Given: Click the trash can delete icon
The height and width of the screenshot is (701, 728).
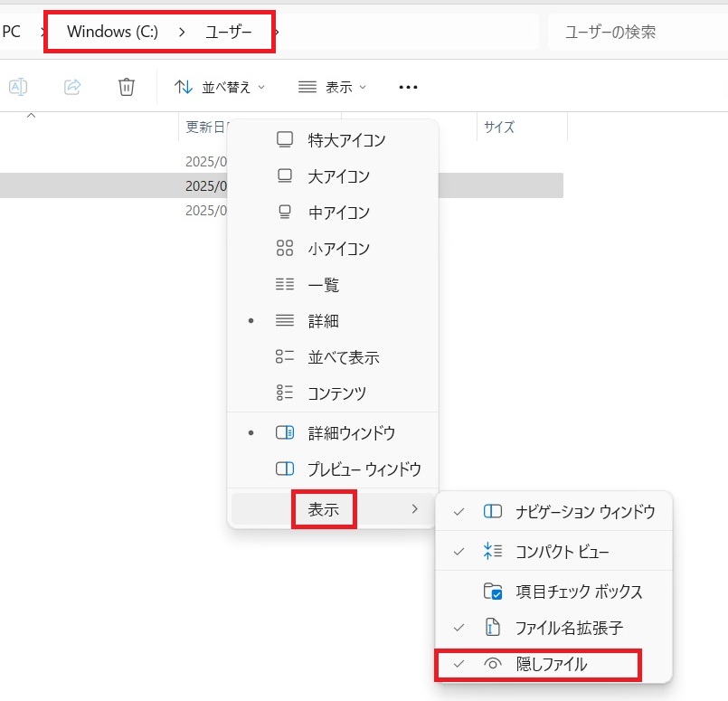Looking at the screenshot, I should point(127,87).
